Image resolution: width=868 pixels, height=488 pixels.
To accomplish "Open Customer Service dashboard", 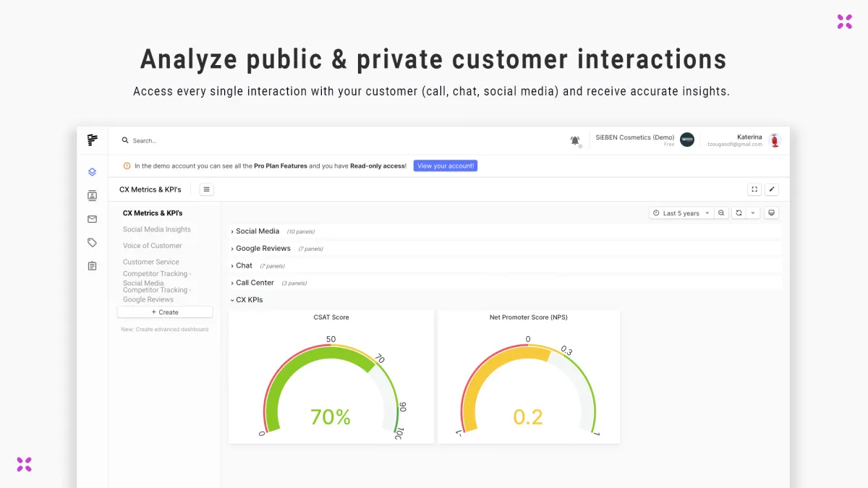I will [150, 262].
